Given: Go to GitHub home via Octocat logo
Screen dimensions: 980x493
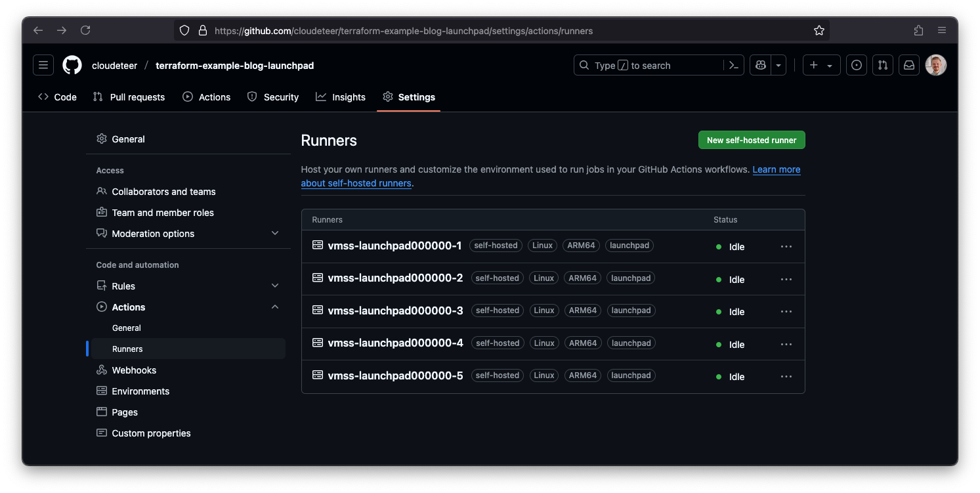Looking at the screenshot, I should (72, 65).
